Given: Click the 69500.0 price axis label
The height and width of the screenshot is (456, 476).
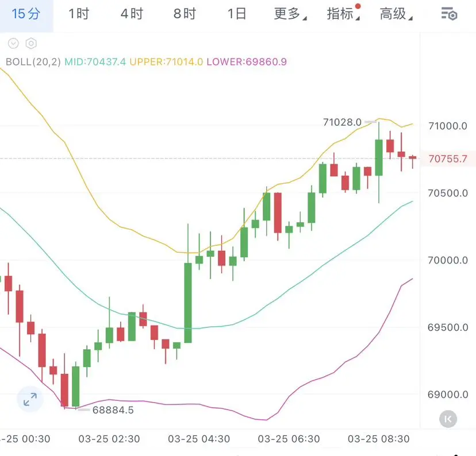Looking at the screenshot, I should (448, 327).
